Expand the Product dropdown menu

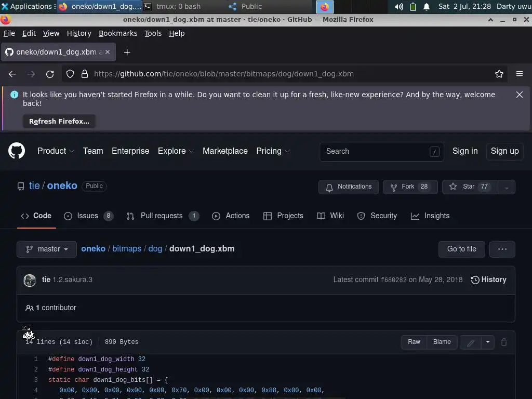pos(56,151)
